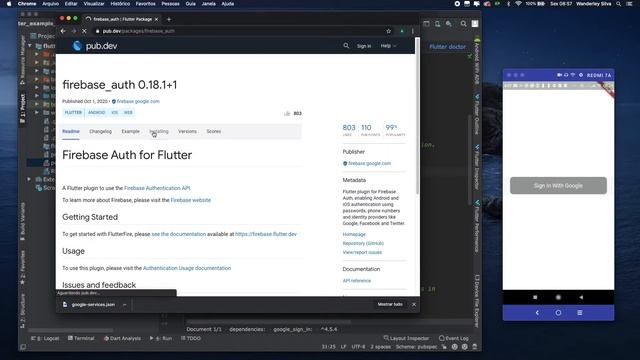
Task: Open Authentication Usage documentation link
Action: coord(187,268)
